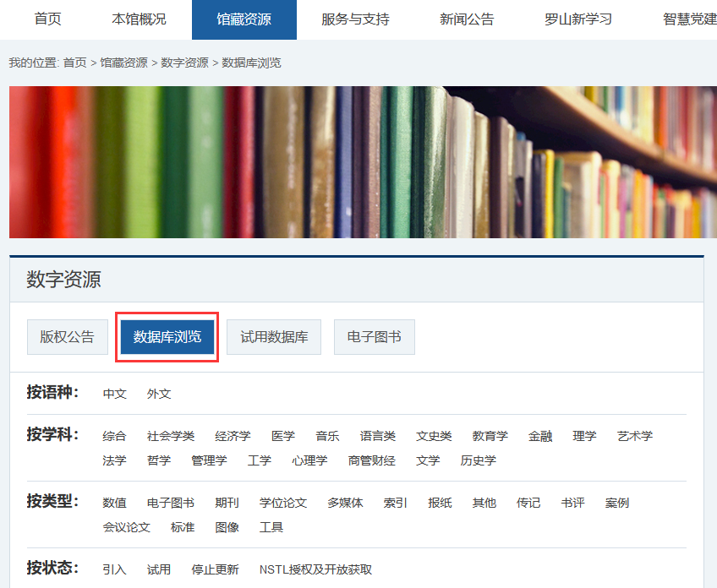Viewport: 717px width, 588px height.
Task: Select the 数据库浏览 tab
Action: pyautogui.click(x=167, y=337)
